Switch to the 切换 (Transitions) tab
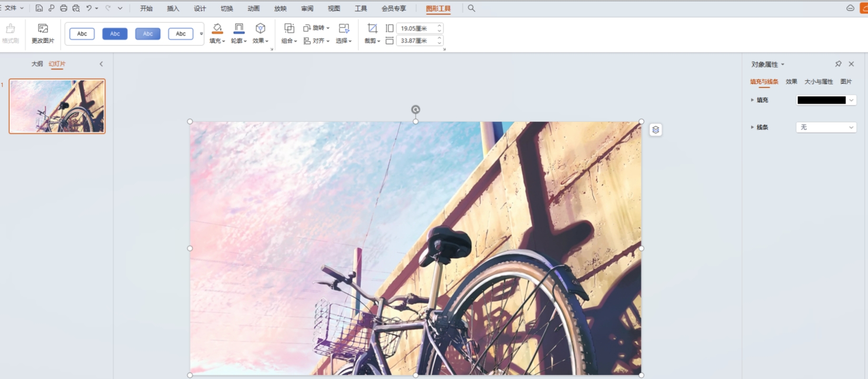 (x=227, y=8)
